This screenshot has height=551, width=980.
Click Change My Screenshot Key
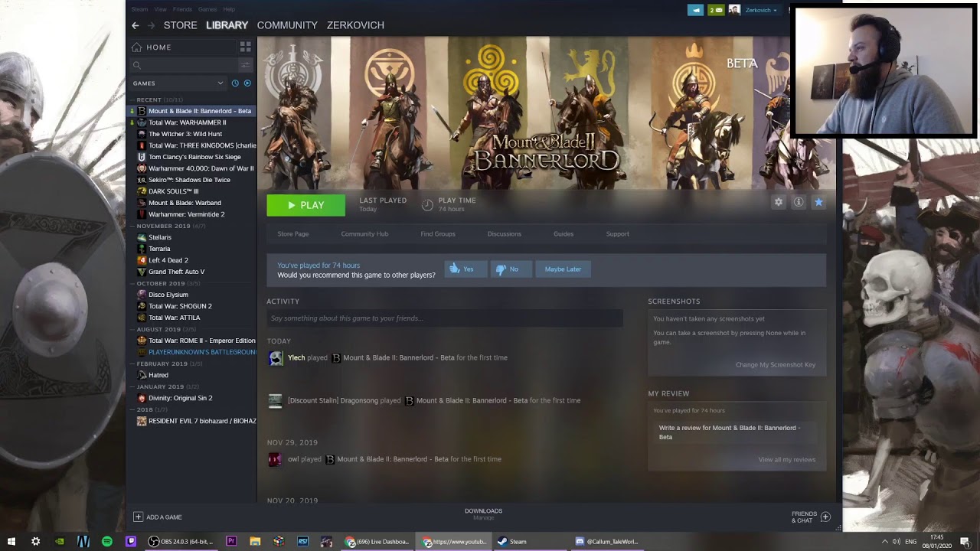(776, 364)
